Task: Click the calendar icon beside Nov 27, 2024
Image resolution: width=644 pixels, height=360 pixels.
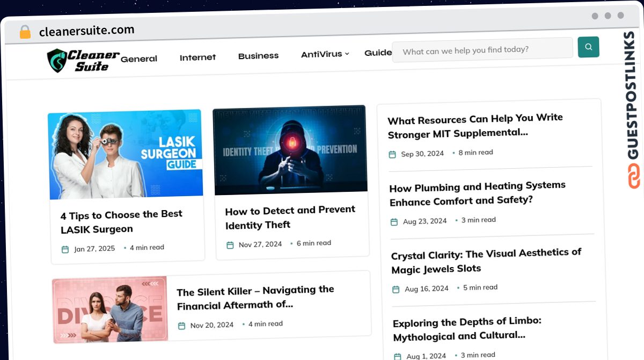Action: (x=230, y=245)
